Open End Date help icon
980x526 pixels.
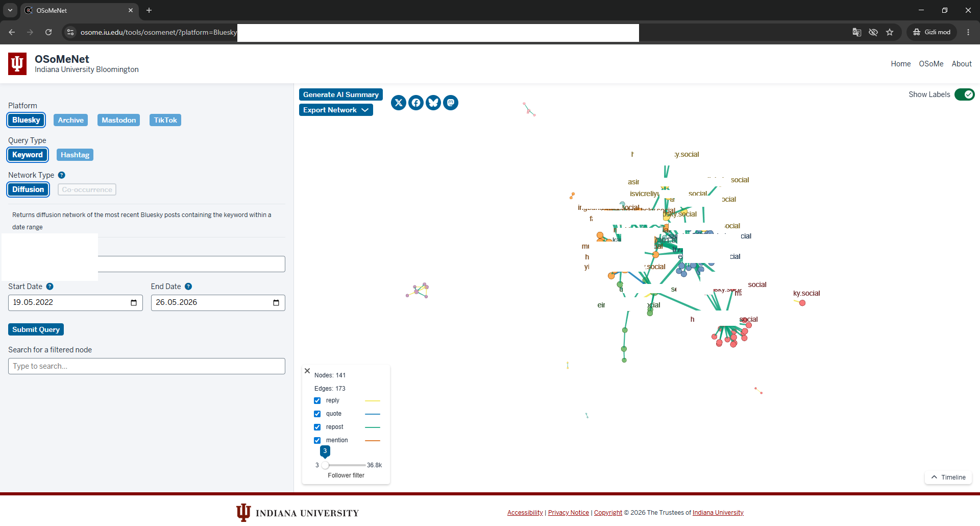tap(188, 286)
